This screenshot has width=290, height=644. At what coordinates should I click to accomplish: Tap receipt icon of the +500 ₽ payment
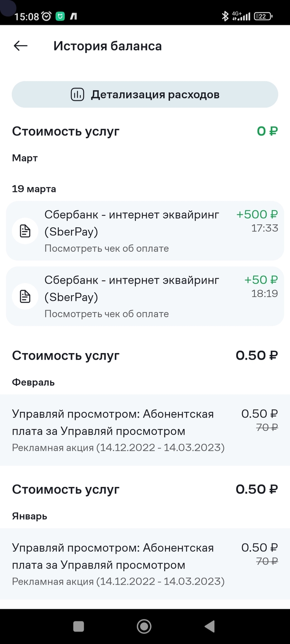pos(25,231)
